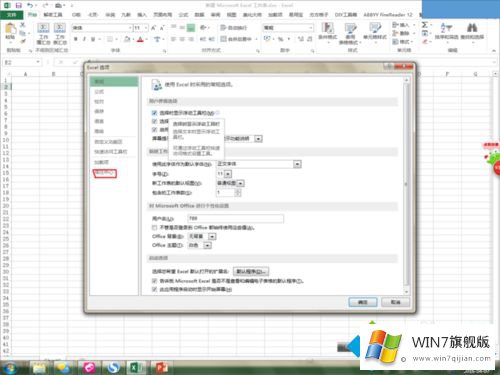
Task: Click the OK button in Excel Options
Action: [x=363, y=302]
